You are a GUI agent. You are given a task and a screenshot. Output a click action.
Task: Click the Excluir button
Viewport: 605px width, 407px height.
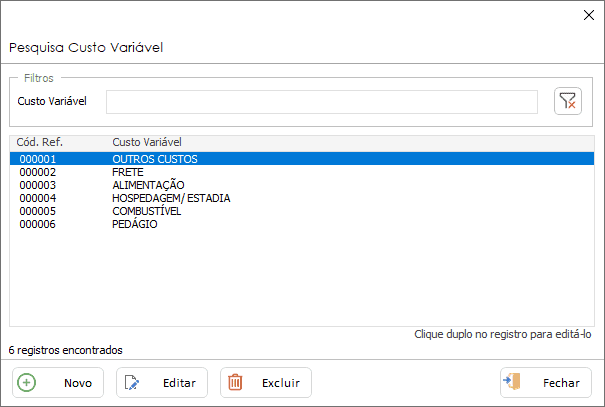click(x=266, y=382)
